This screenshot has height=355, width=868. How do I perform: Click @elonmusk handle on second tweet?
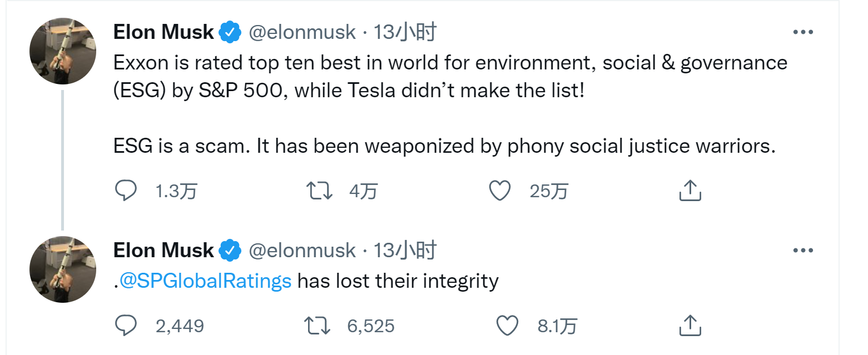pyautogui.click(x=302, y=251)
